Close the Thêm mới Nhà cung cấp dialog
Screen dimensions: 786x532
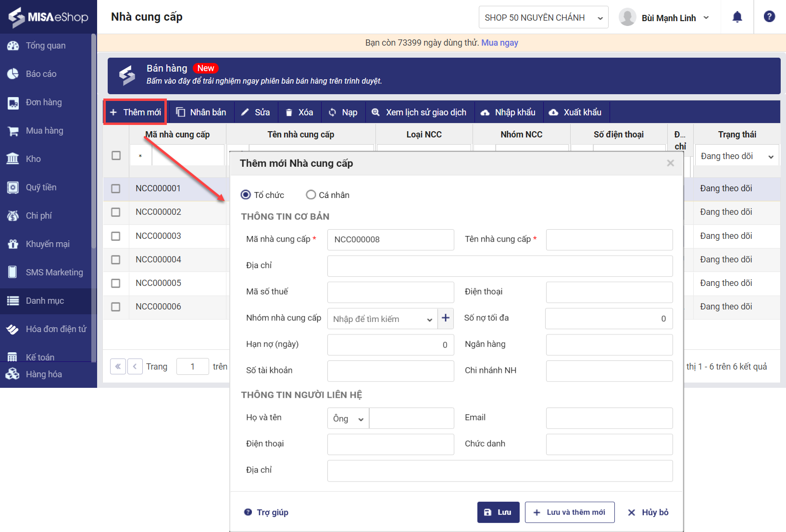[670, 163]
